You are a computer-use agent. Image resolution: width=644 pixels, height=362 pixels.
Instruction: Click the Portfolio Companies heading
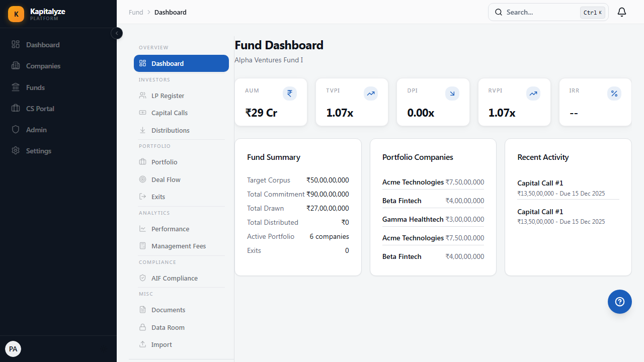point(418,157)
